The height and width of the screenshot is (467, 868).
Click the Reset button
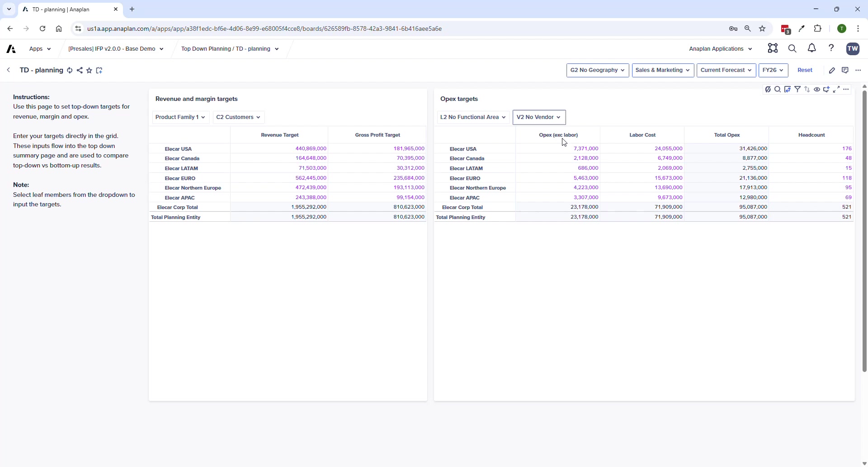pos(805,70)
